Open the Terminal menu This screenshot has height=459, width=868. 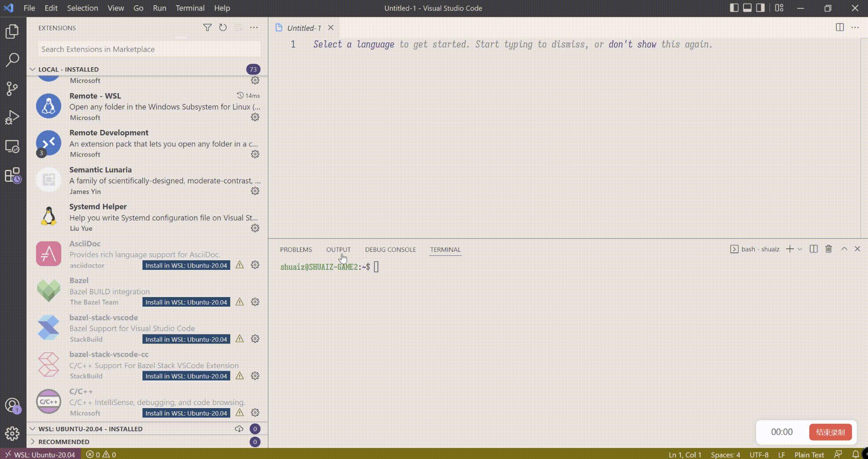pos(190,8)
